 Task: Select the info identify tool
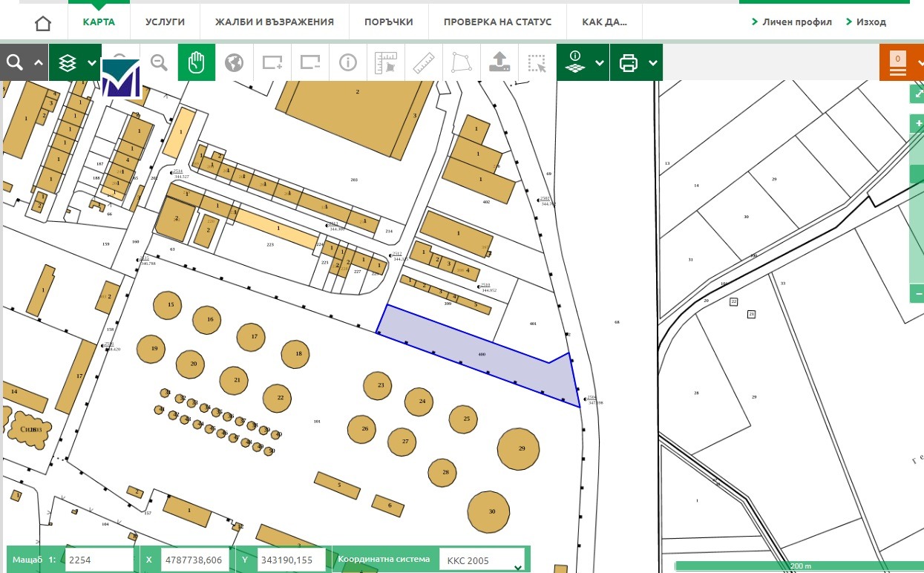pyautogui.click(x=348, y=62)
